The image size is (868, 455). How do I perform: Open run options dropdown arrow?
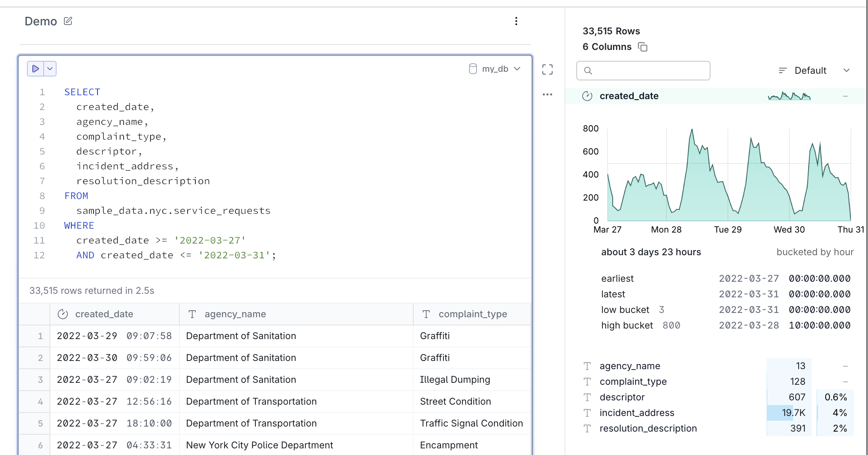50,69
